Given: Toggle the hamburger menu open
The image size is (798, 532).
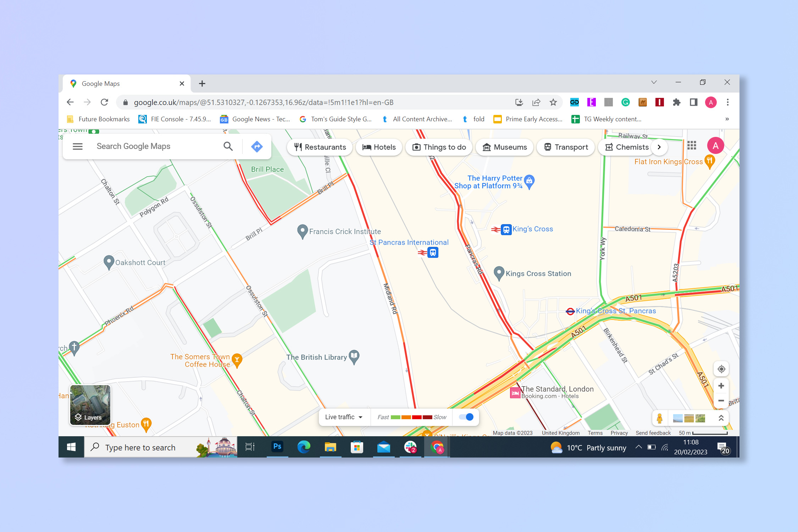Looking at the screenshot, I should [77, 147].
